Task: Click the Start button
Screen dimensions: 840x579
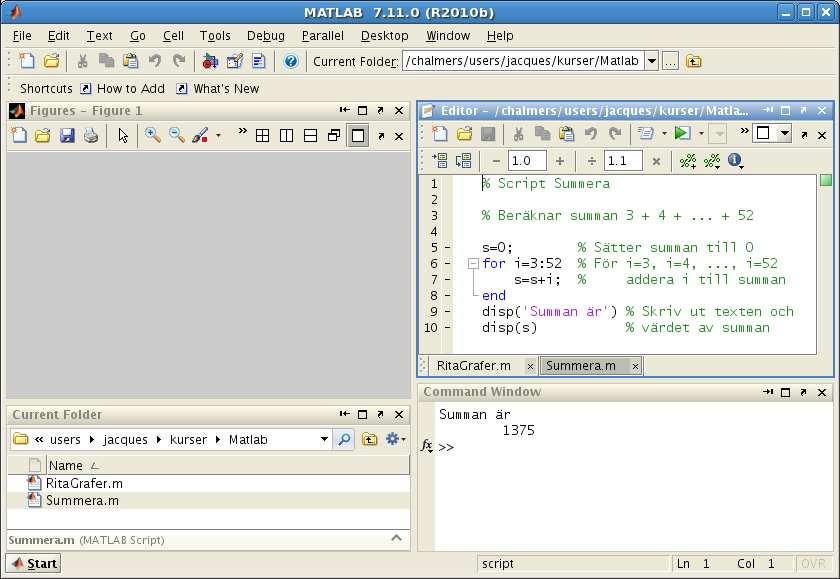Action: pos(34,563)
